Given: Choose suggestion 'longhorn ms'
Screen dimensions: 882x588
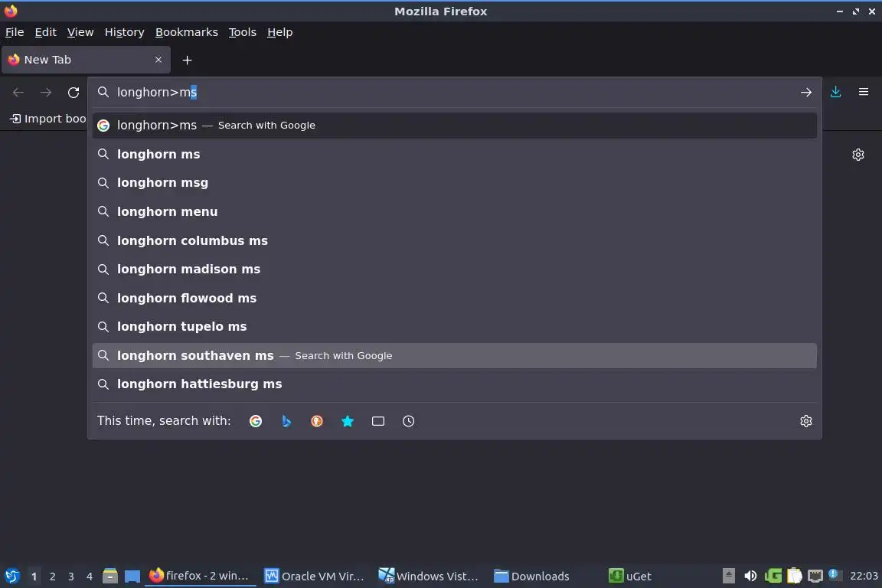Looking at the screenshot, I should (x=455, y=154).
